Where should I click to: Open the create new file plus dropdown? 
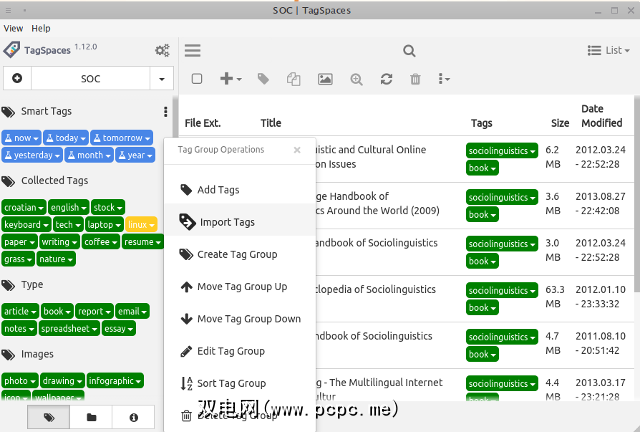(x=230, y=79)
